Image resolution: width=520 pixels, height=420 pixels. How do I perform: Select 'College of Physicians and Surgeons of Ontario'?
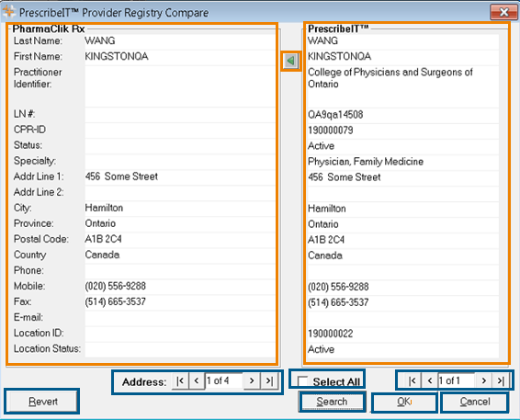click(x=403, y=87)
